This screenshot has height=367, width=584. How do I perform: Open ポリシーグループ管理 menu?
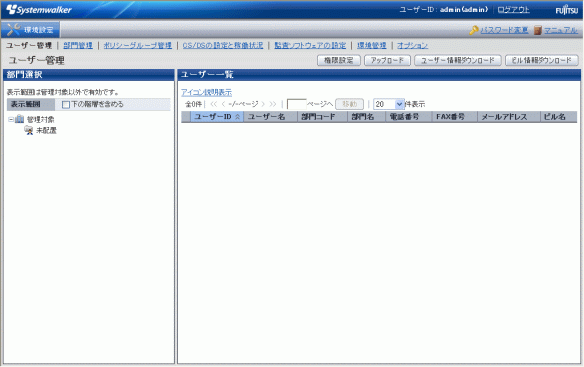pos(137,45)
